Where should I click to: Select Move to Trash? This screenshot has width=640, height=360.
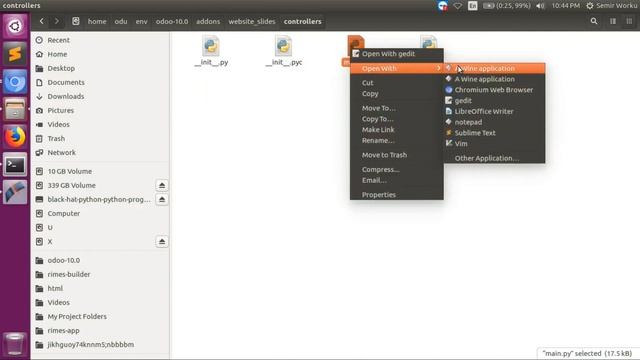point(397,155)
